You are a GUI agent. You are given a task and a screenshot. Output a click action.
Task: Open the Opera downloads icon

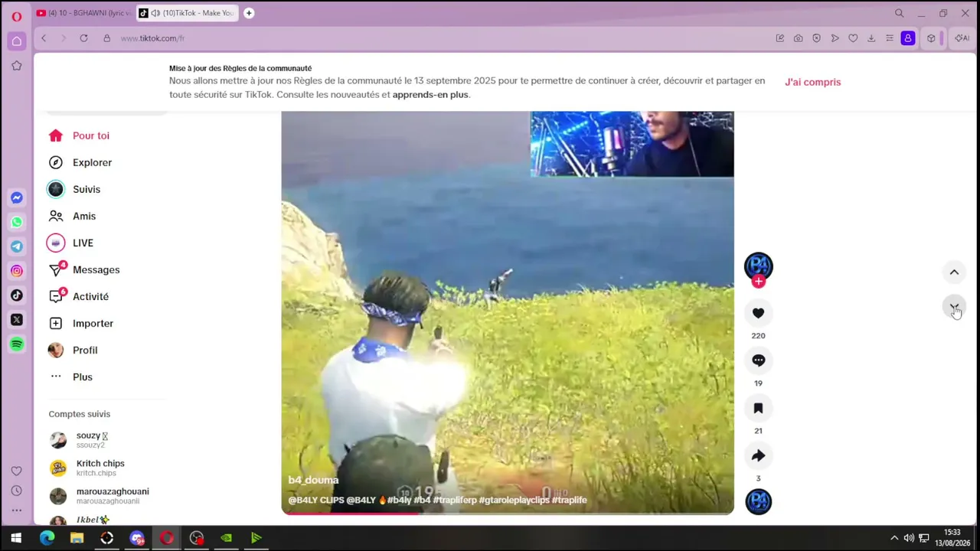[x=871, y=38]
